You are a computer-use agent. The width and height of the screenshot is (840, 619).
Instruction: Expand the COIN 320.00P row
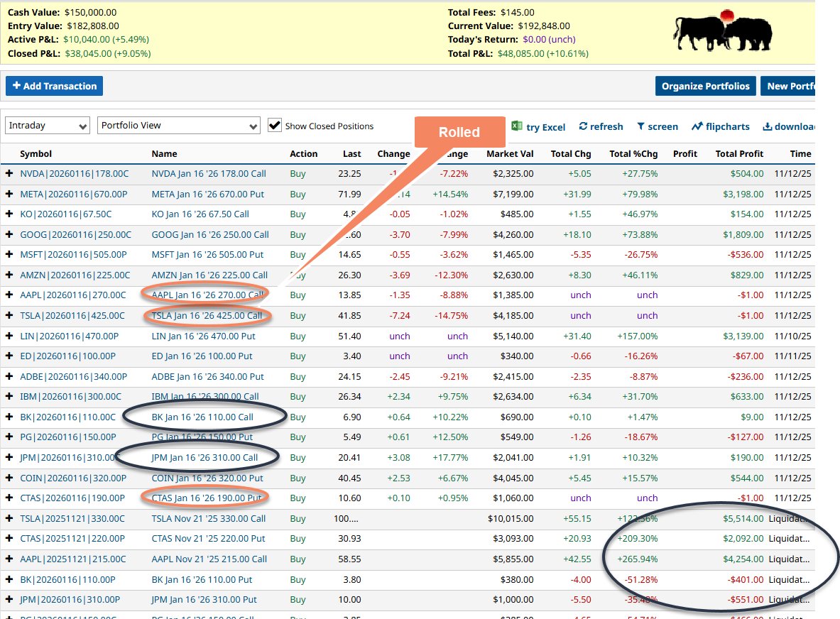click(9, 478)
